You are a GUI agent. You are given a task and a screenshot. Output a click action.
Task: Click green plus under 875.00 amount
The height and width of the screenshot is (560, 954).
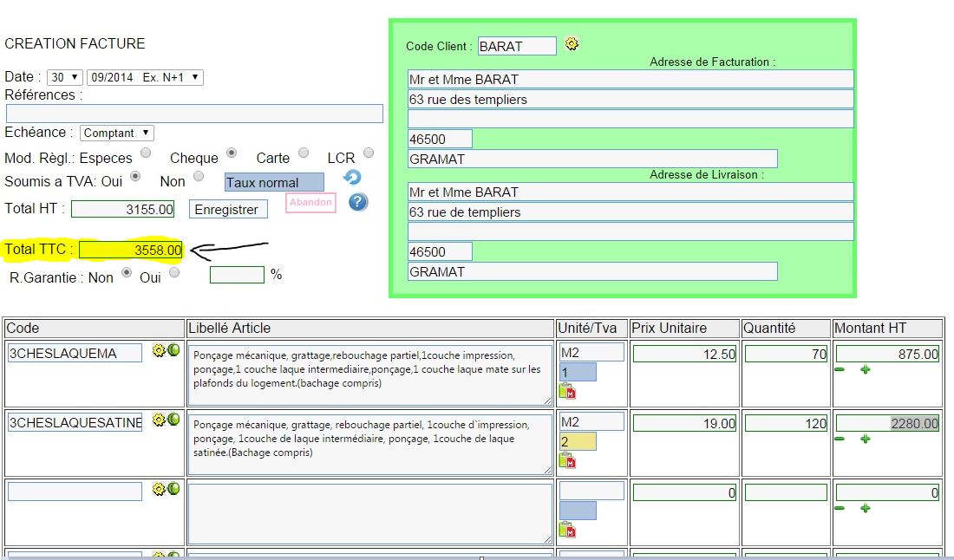(865, 369)
